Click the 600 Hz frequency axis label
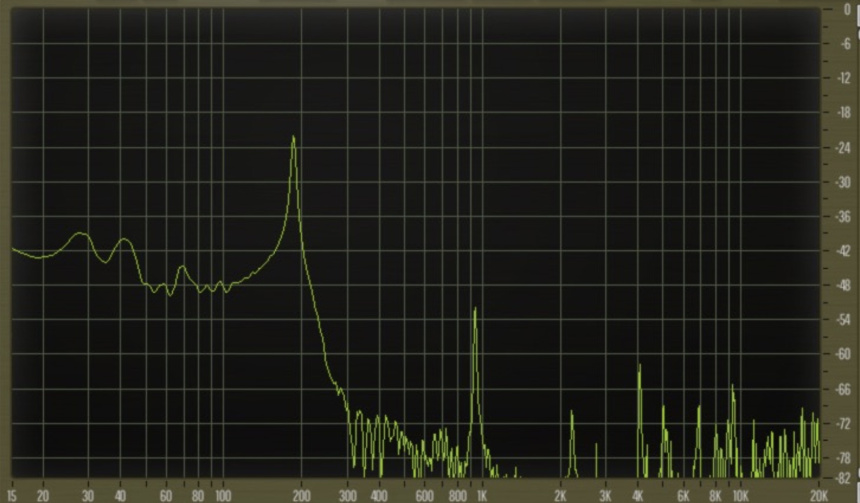 click(x=425, y=496)
